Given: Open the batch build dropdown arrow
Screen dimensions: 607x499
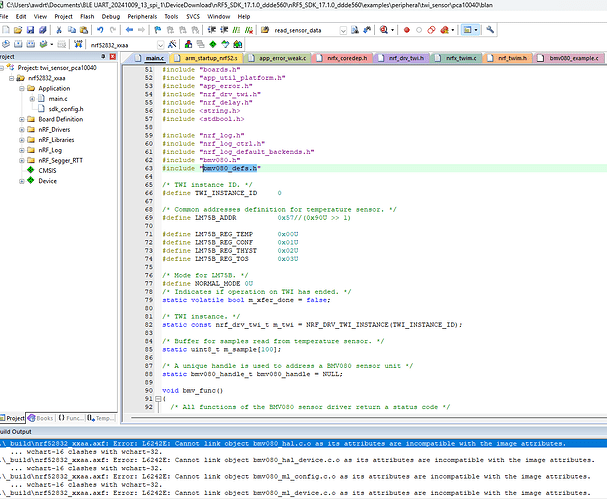Looking at the screenshot, I should point(51,44).
